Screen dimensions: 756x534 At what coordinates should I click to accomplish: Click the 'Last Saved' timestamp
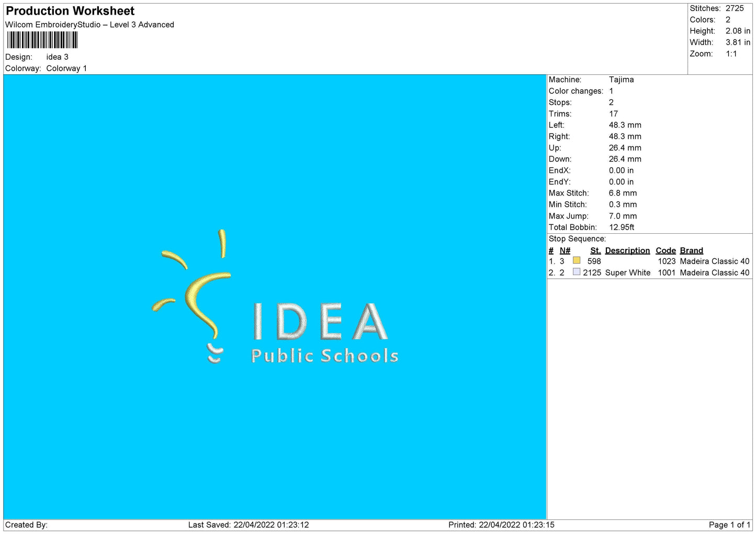249,525
